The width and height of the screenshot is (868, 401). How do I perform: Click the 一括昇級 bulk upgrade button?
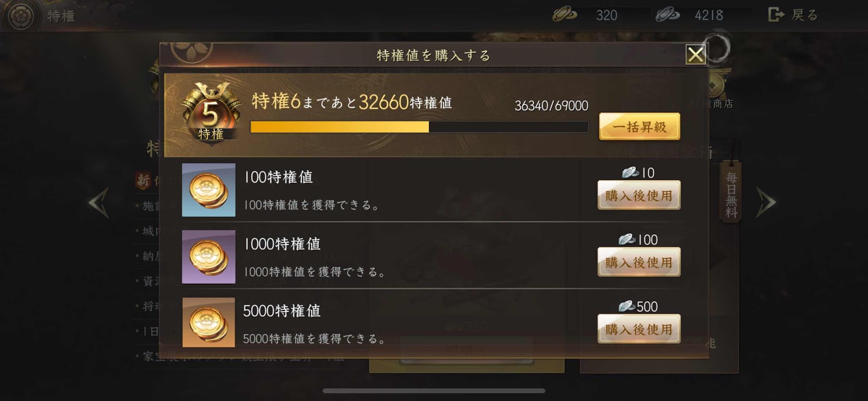click(639, 126)
